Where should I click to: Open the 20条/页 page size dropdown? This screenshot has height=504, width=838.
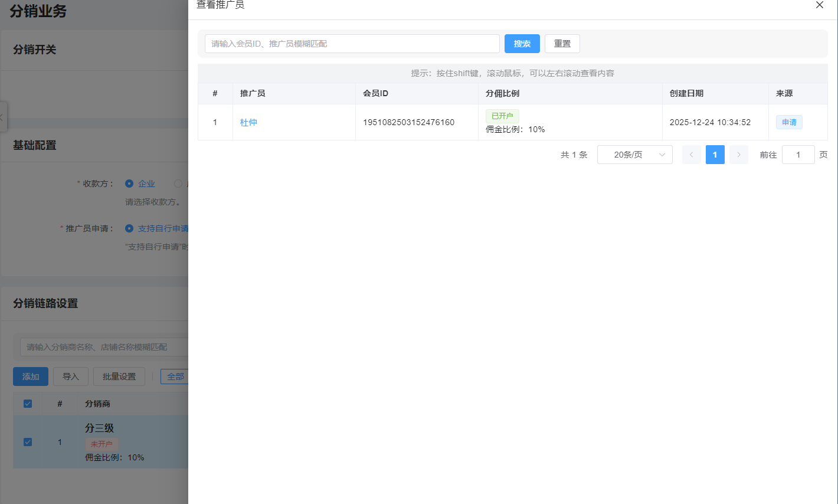[634, 154]
